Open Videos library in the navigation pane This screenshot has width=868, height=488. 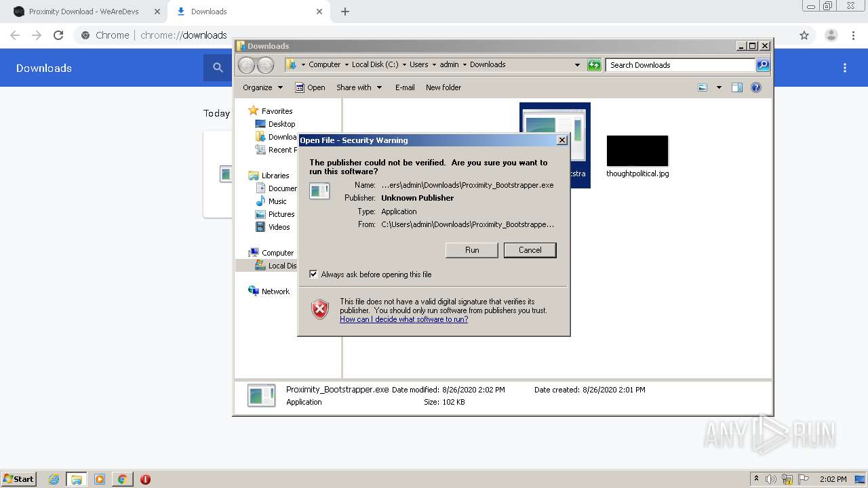pyautogui.click(x=273, y=227)
